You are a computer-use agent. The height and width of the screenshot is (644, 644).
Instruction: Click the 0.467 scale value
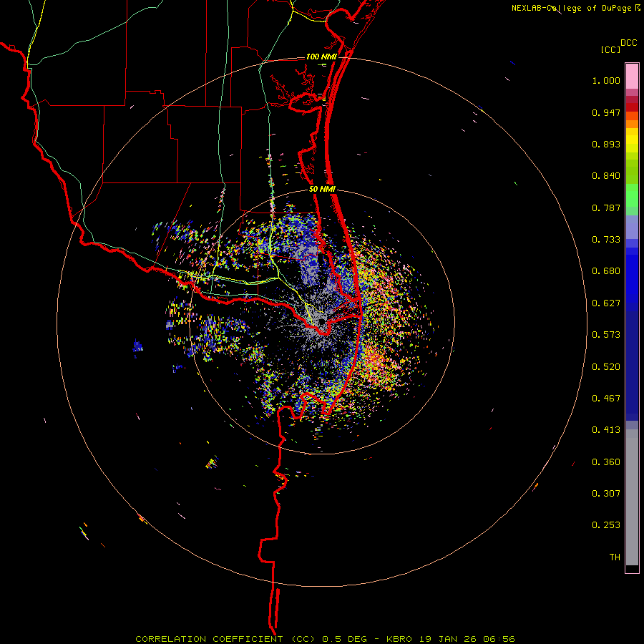(x=606, y=399)
